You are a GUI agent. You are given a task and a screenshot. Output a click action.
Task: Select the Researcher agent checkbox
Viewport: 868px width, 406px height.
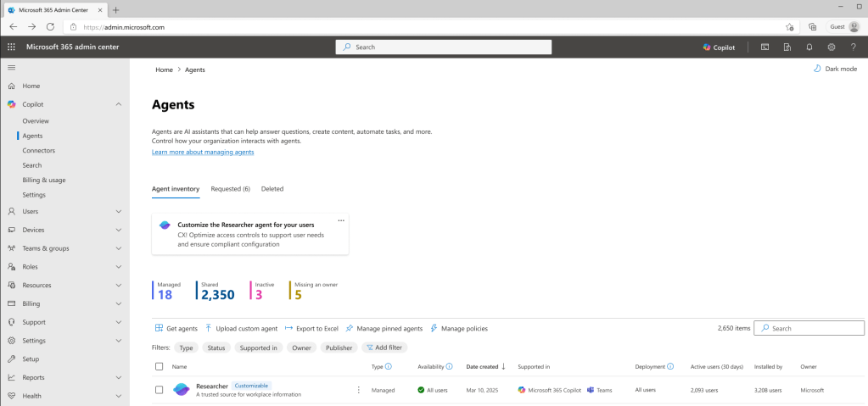pyautogui.click(x=160, y=390)
